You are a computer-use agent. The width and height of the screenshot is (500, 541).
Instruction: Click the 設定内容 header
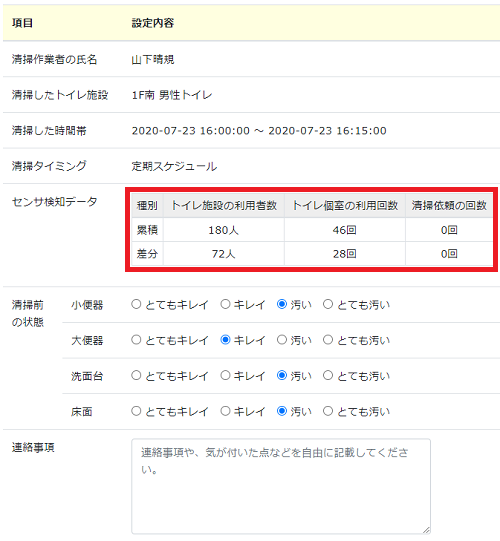(x=153, y=23)
